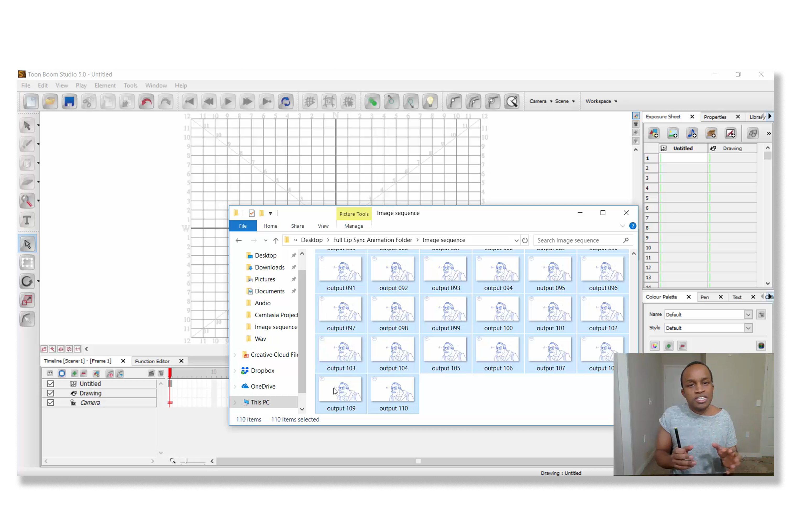Screen dimensions: 812x524
Task: Select the Text tool
Action: click(x=27, y=220)
